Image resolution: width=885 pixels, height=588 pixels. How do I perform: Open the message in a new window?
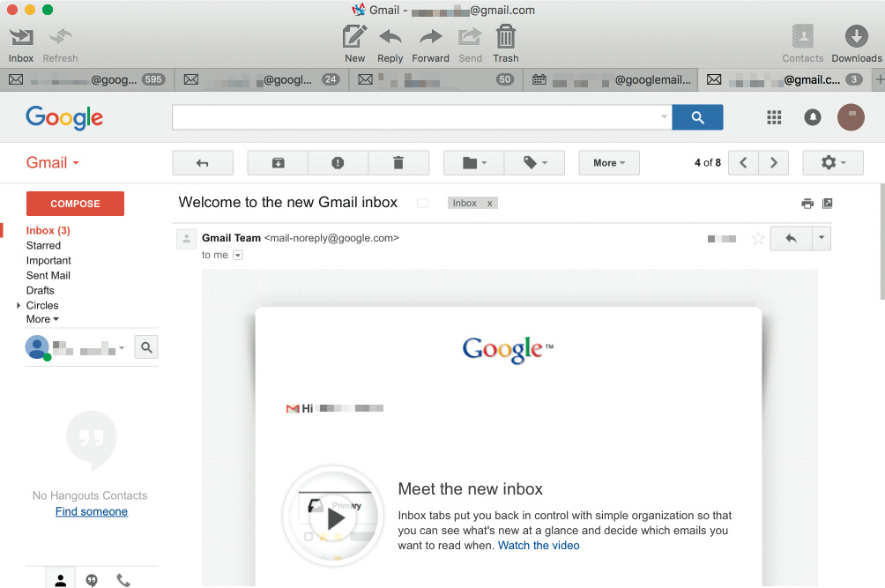[x=828, y=203]
